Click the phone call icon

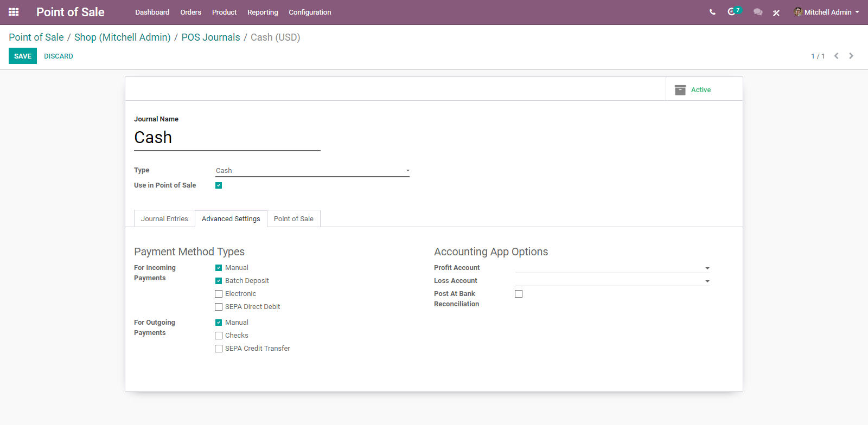(x=712, y=12)
